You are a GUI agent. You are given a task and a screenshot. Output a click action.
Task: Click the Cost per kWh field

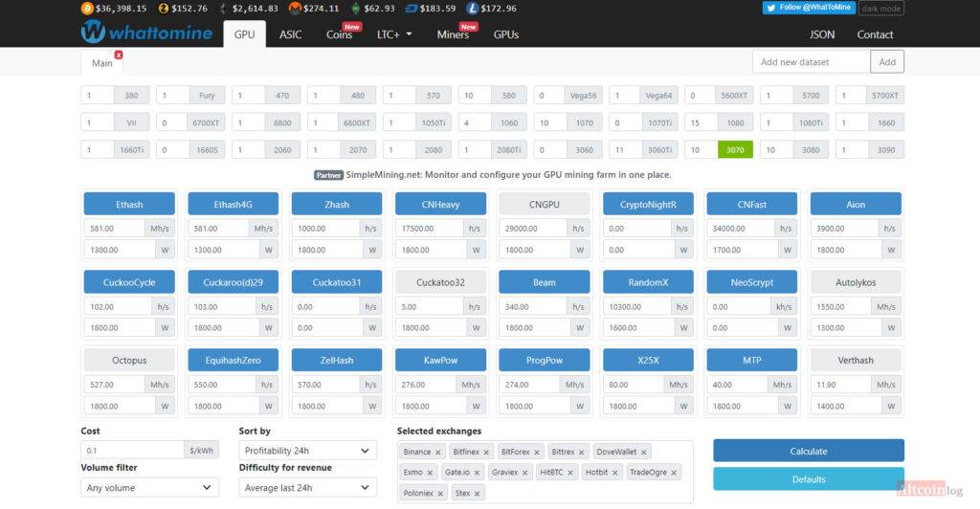[133, 451]
